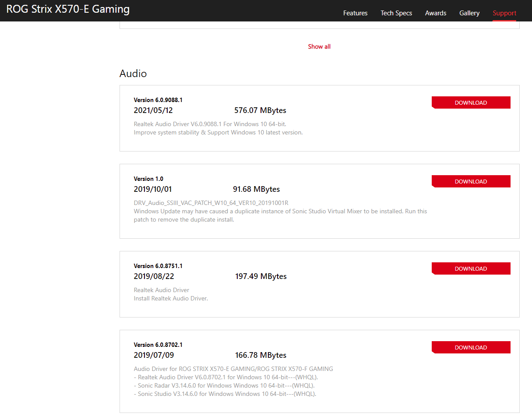
Task: Click the ROG Strix X570-E Gaming title
Action: (68, 9)
